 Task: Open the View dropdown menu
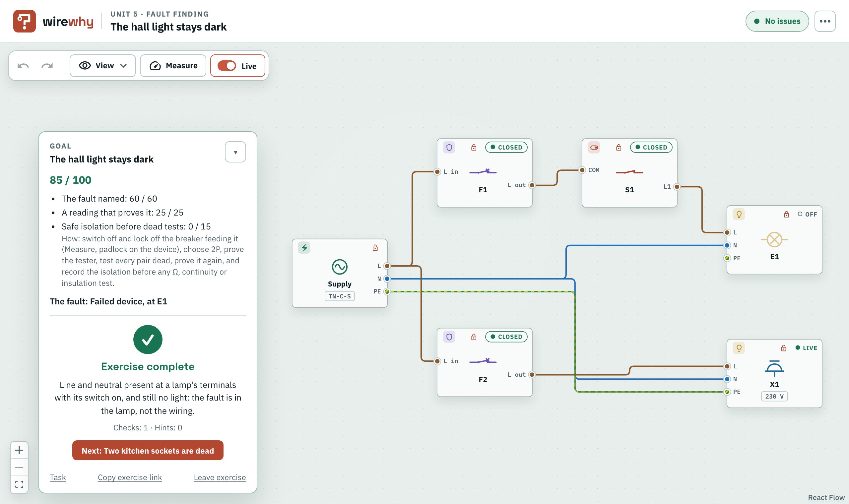(102, 66)
